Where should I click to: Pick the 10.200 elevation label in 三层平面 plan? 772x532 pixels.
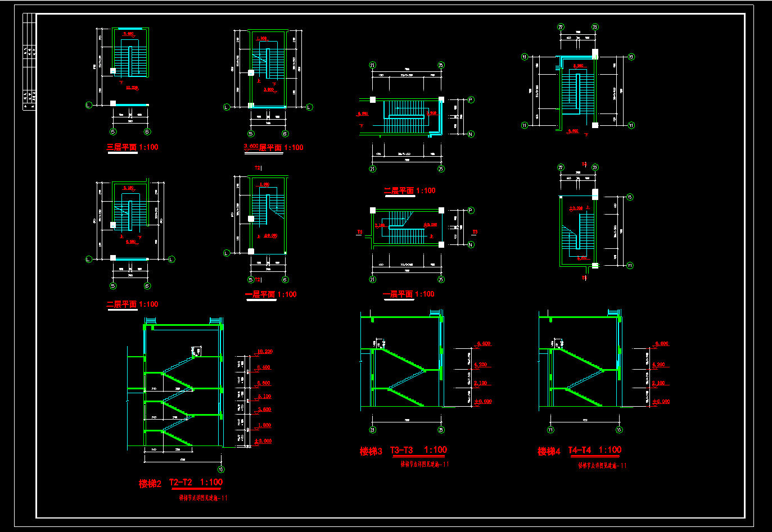(132, 88)
